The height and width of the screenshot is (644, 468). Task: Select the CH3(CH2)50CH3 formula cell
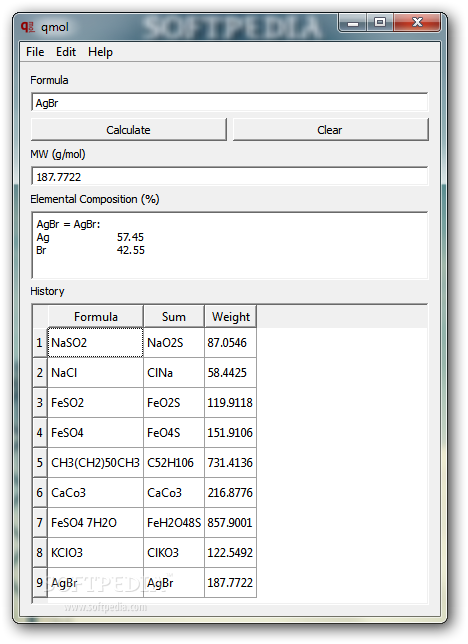(95, 462)
